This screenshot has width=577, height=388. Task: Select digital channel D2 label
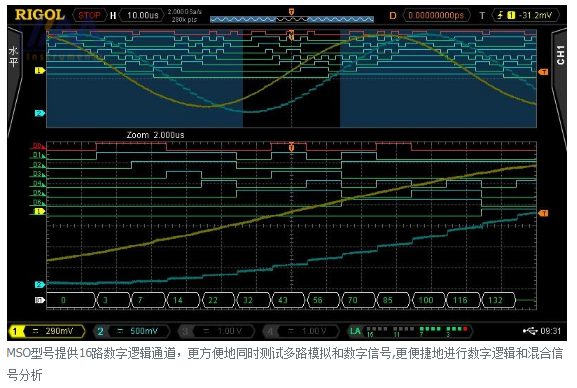[x=38, y=165]
